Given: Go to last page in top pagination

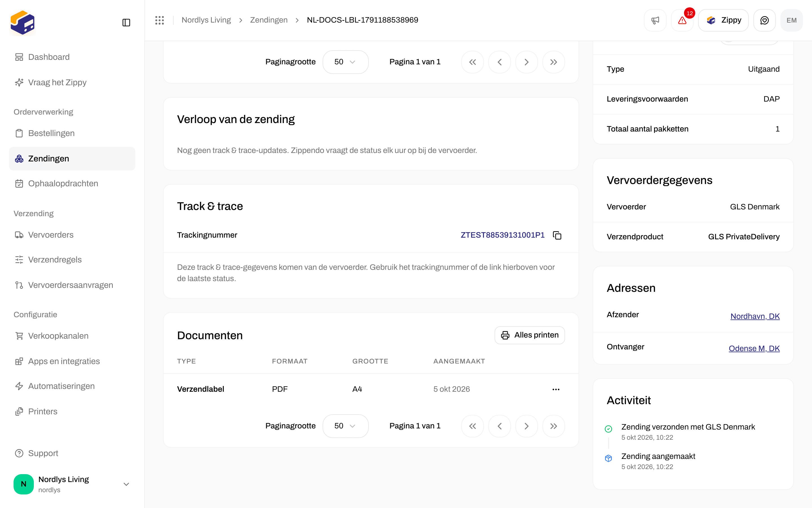Looking at the screenshot, I should click(x=554, y=62).
